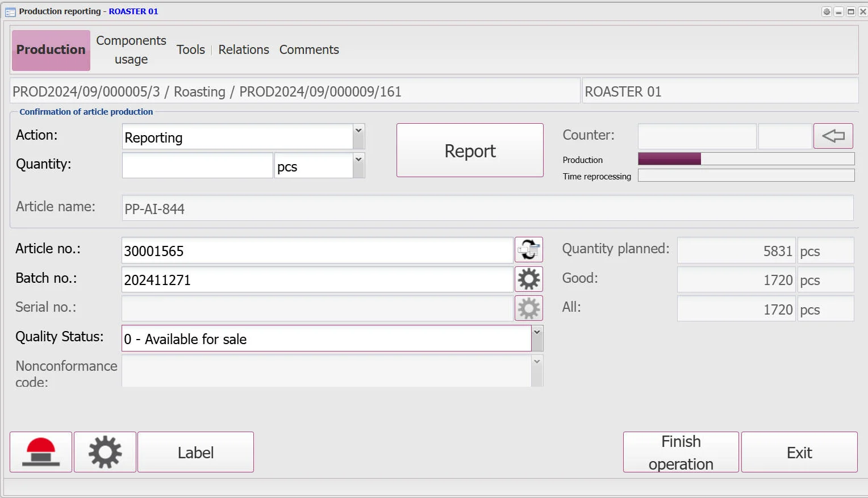Click the gear icon beside Serial no.
The image size is (868, 498).
[528, 308]
